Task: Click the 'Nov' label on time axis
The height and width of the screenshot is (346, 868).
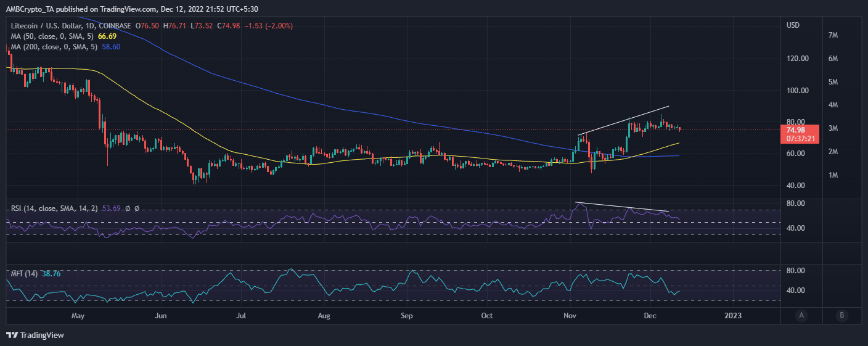Action: 571,315
